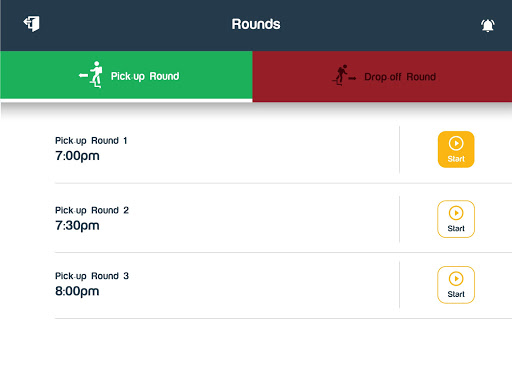Image resolution: width=512 pixels, height=384 pixels.
Task: Select the Pick-up Round 2 title
Action: coord(92,210)
